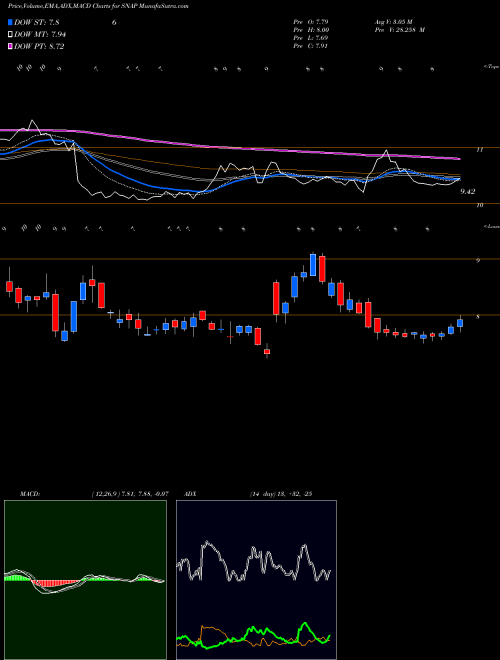Click the 'Pre L: 7.69' value

click(311, 38)
